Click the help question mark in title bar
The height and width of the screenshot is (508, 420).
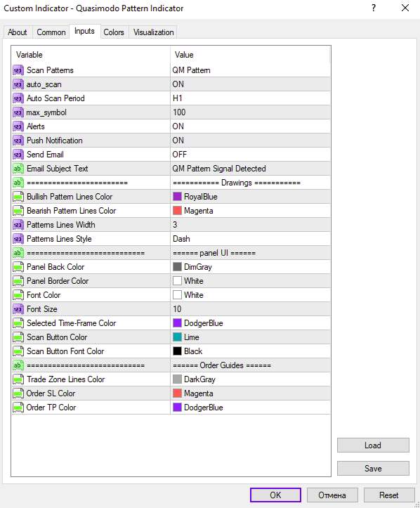coord(374,8)
